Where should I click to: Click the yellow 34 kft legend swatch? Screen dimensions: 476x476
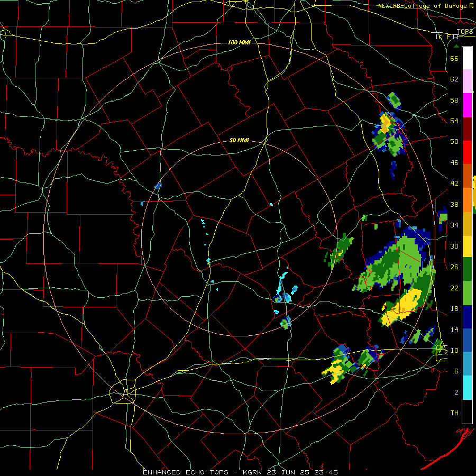pos(467,246)
